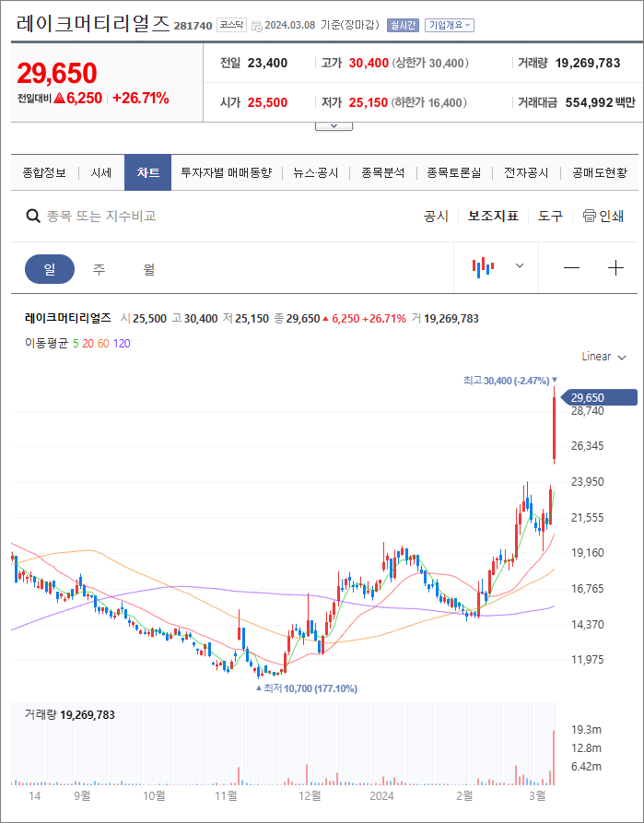Zoom out chart with minus button
Image resolution: width=644 pixels, height=823 pixels.
[x=571, y=268]
